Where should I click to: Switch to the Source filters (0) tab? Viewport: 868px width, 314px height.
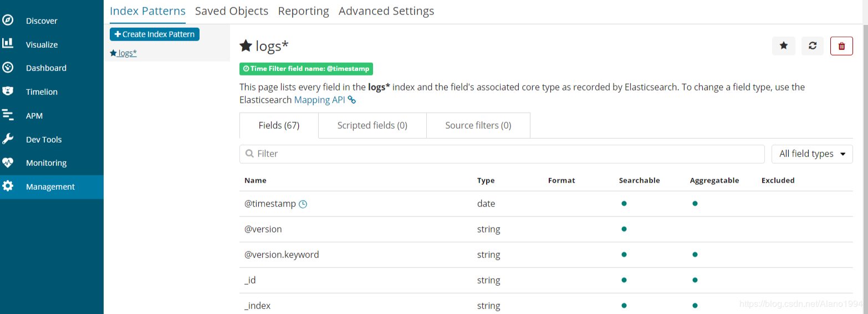tap(478, 125)
